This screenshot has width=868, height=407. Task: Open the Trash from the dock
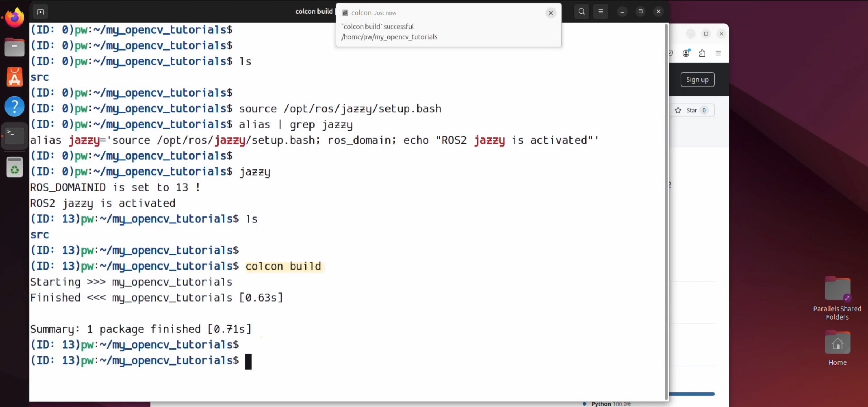pos(15,168)
